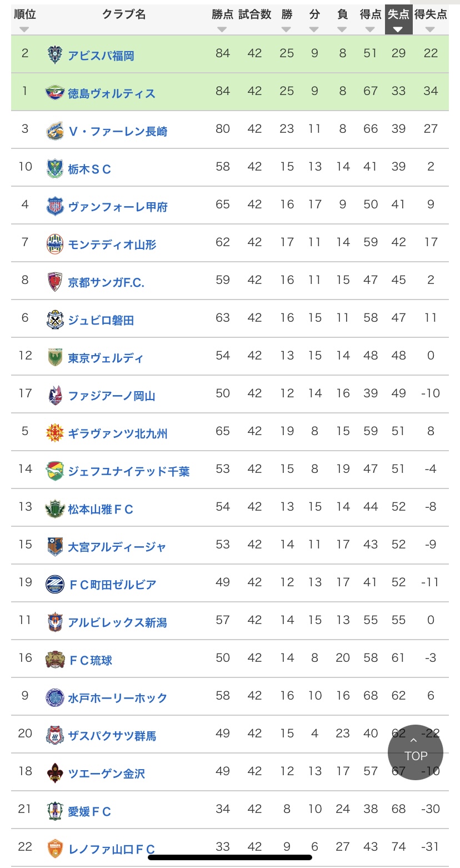Sort by 得点 goals scored column
Viewport: 460px width, 868px height.
tap(371, 20)
